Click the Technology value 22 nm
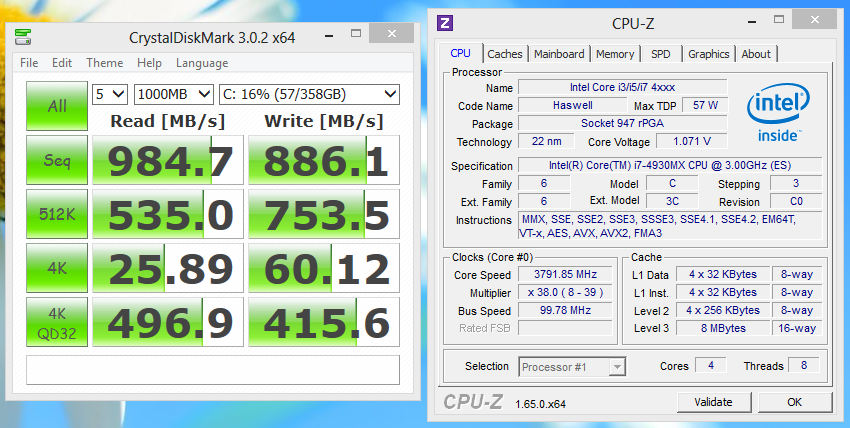 [546, 141]
